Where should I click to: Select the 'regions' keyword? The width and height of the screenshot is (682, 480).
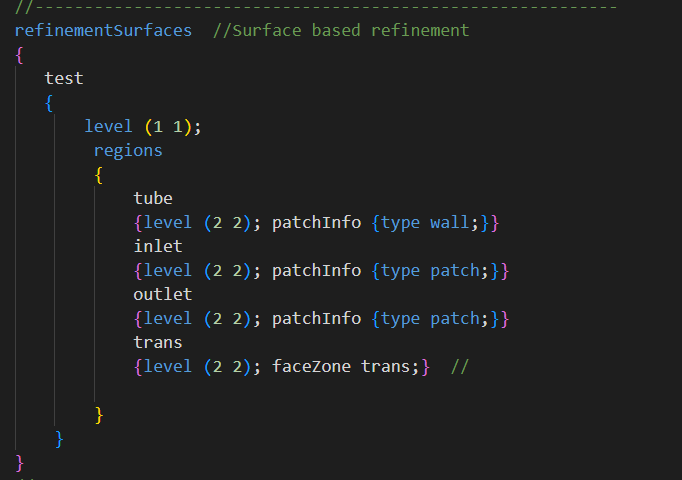[x=128, y=150]
